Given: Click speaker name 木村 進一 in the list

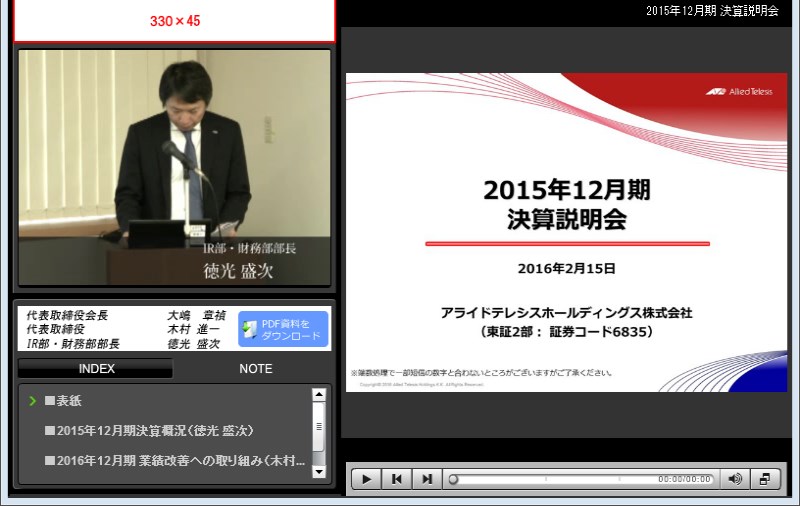Looking at the screenshot, I should [194, 330].
